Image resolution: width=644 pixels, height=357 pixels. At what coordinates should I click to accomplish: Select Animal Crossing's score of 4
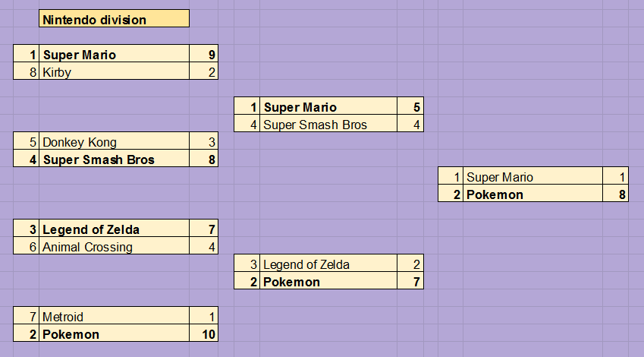click(204, 245)
